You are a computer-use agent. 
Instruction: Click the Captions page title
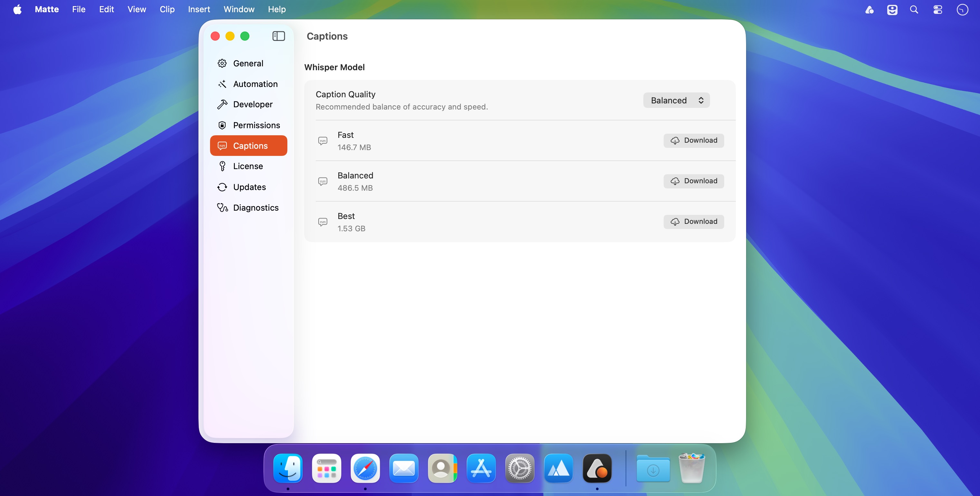pos(327,36)
